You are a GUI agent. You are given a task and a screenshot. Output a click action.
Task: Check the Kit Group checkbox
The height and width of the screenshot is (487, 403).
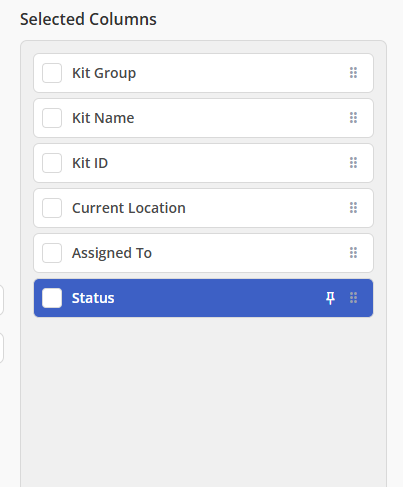(x=52, y=73)
